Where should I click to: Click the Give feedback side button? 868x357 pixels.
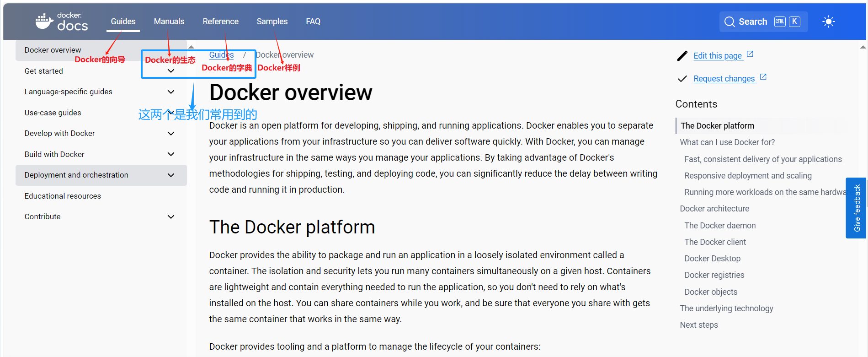coord(856,208)
